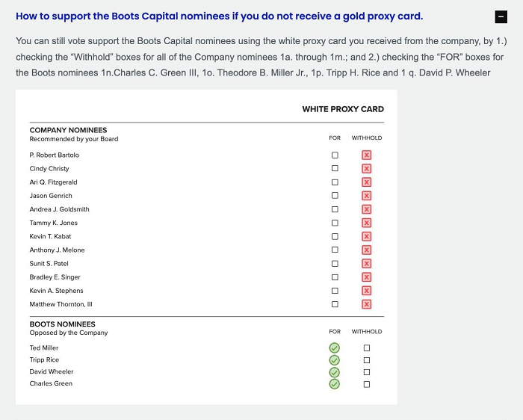Tick the FOR checkbox for Anthony J. Melone
This screenshot has width=523, height=420.
tap(335, 250)
